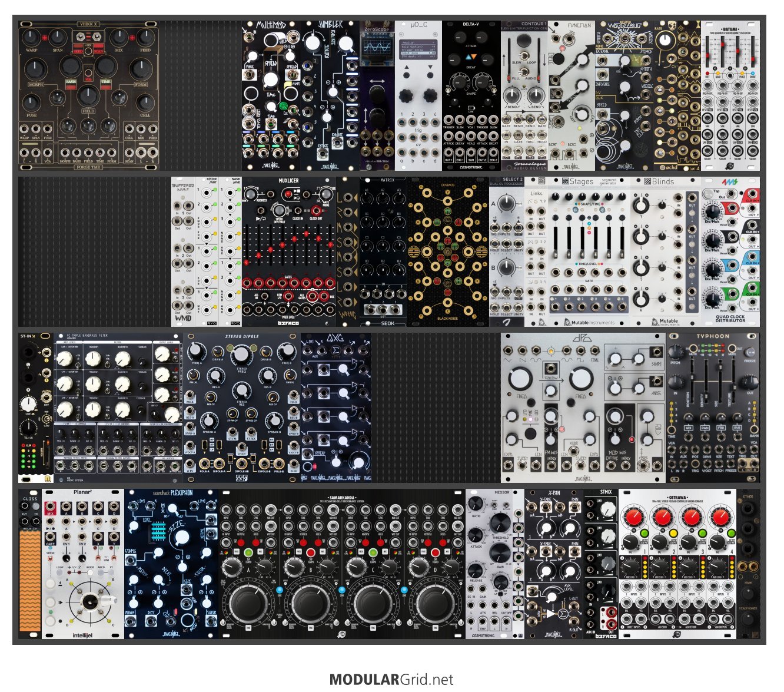Click the FORM knob on VHIKK X
The image size is (784, 692).
click(x=141, y=69)
